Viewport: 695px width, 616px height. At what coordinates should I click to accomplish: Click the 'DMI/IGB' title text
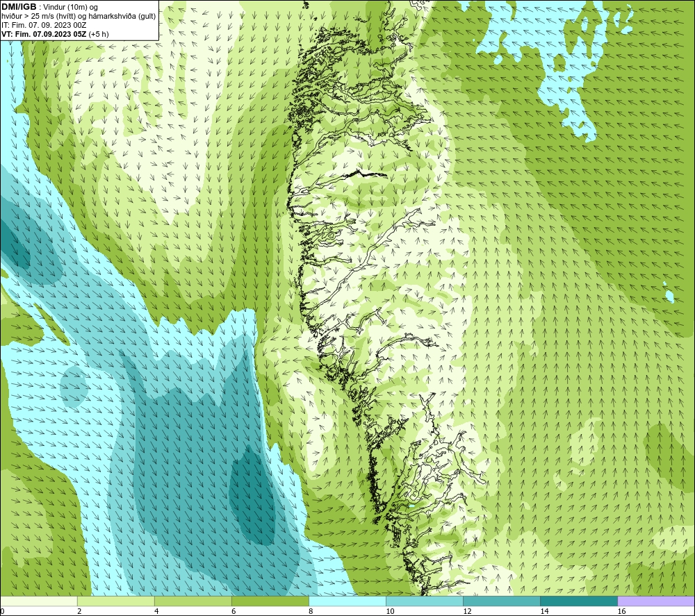[19, 7]
